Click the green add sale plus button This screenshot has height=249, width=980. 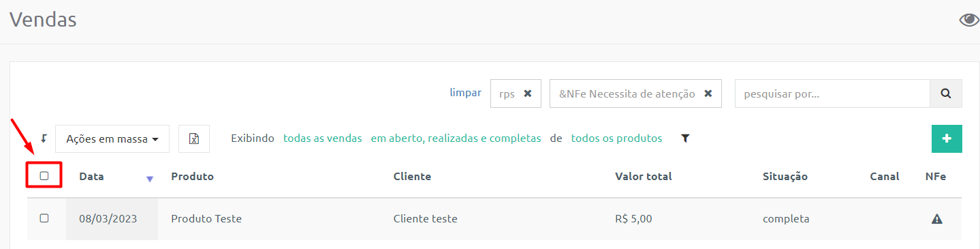[x=947, y=138]
